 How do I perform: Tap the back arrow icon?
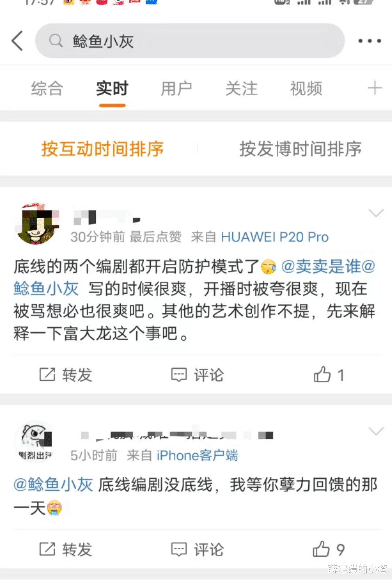[x=17, y=41]
